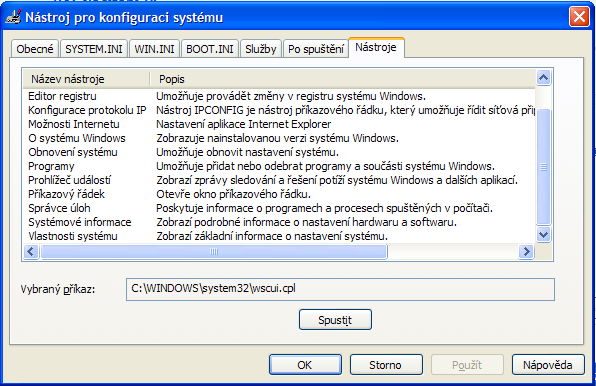Select Možnosti Internetu entry
The width and height of the screenshot is (596, 386).
coord(74,124)
